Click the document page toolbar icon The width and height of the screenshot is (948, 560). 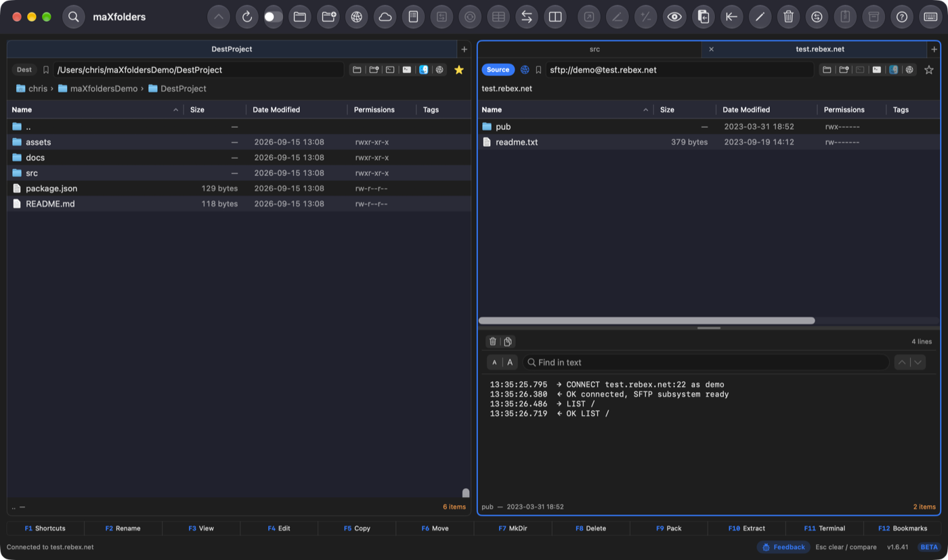pos(414,17)
